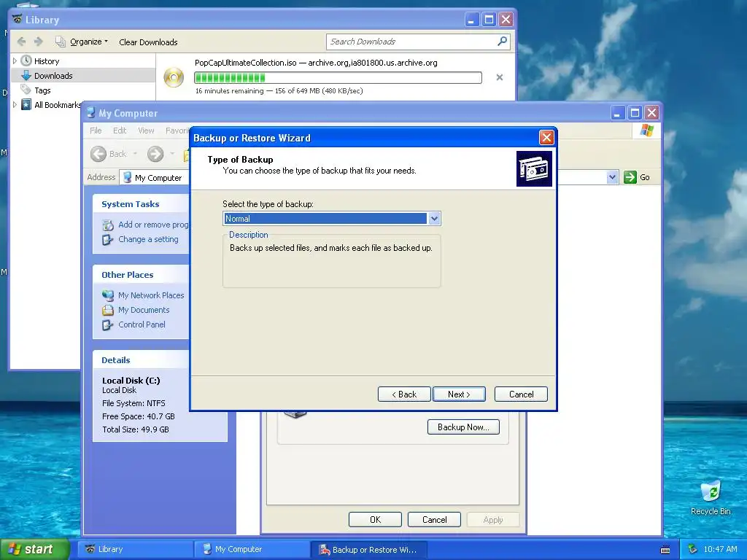
Task: Click the PopCapUltimateCollection.iso disc icon
Action: tap(174, 77)
